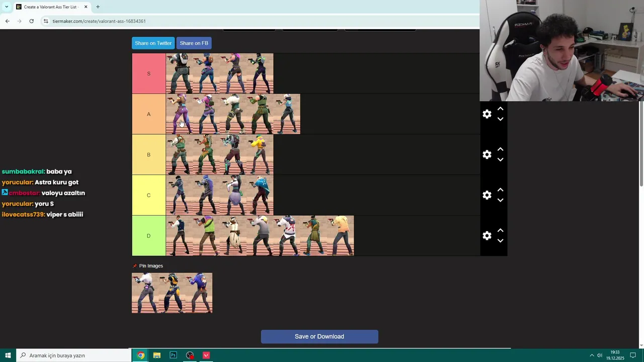The width and height of the screenshot is (644, 362).
Task: Open Valorant icon in taskbar
Action: pos(206,355)
